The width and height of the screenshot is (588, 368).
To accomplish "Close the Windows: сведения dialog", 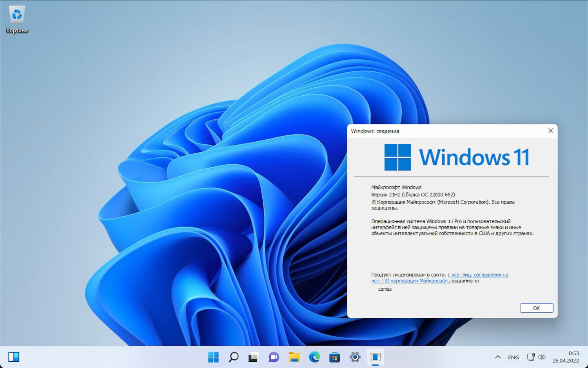I will 550,131.
